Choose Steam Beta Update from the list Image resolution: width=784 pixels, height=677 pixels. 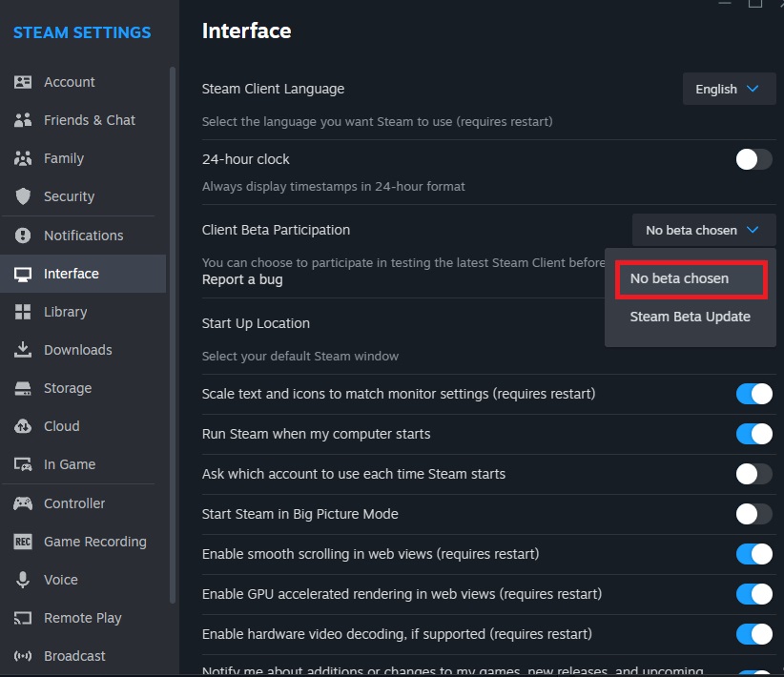click(x=690, y=317)
